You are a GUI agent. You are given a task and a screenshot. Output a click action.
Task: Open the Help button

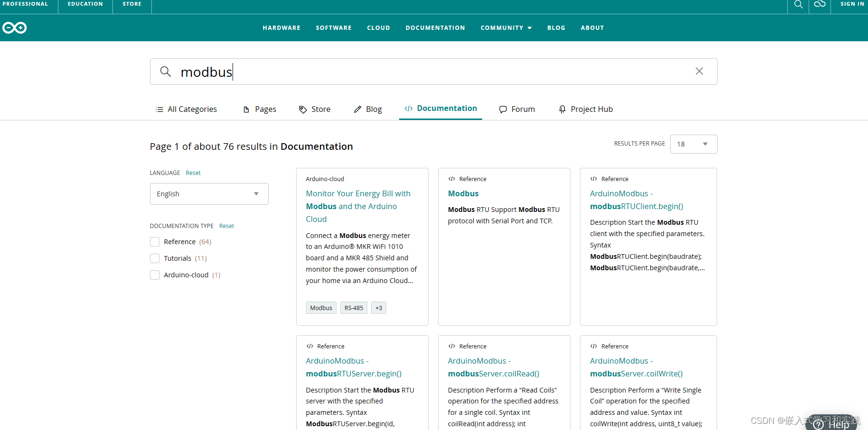click(x=832, y=423)
